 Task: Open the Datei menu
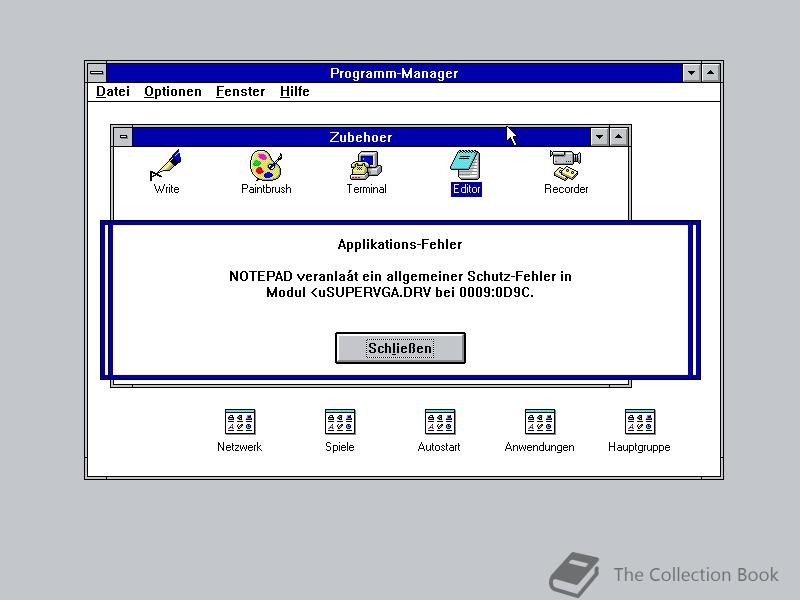tap(113, 91)
